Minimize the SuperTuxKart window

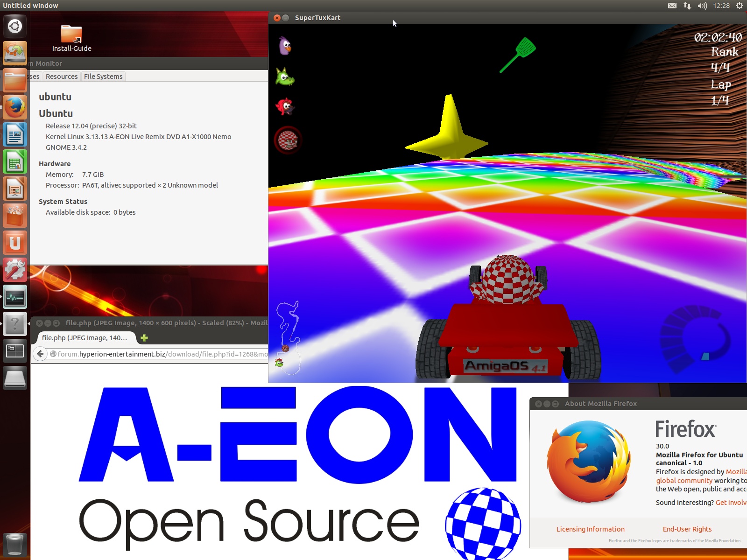(x=285, y=18)
